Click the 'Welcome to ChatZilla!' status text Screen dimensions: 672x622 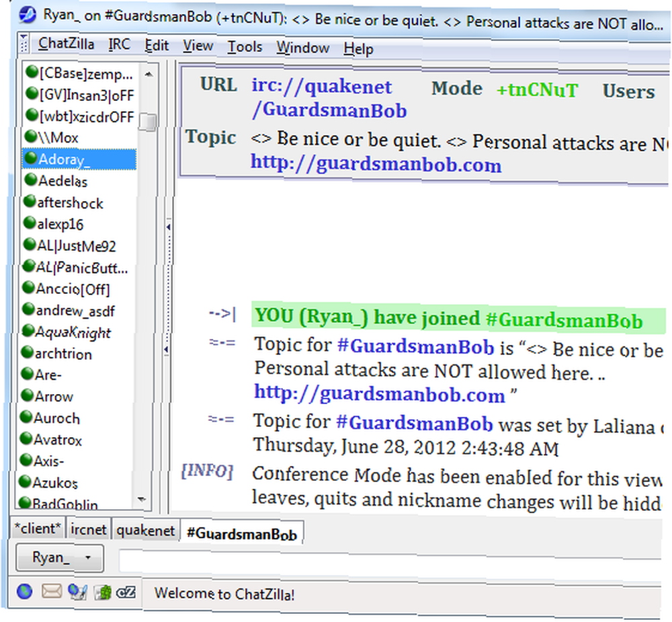(x=224, y=594)
